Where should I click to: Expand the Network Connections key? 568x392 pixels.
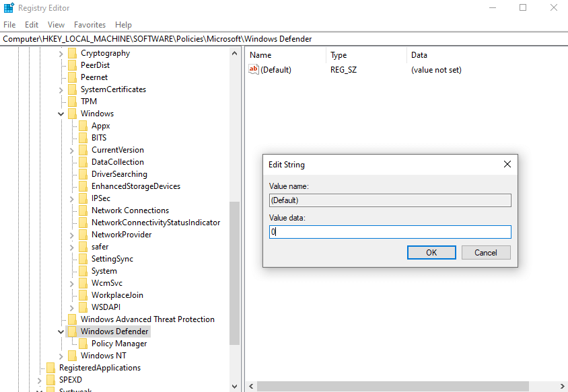tap(71, 210)
